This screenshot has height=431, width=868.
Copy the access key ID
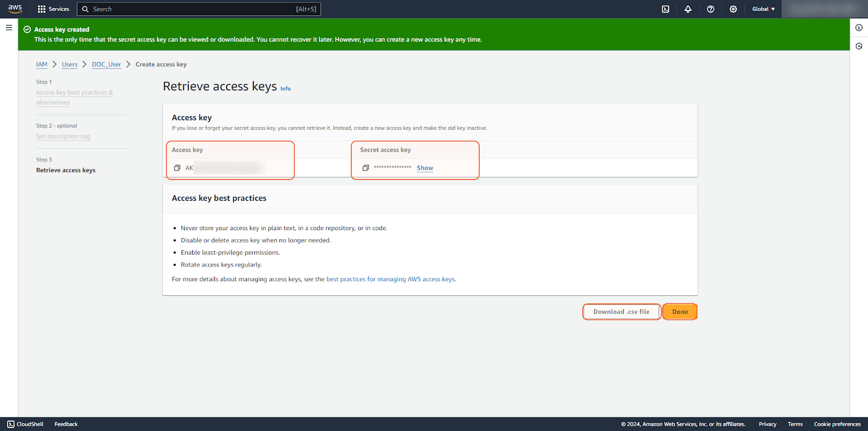[177, 168]
